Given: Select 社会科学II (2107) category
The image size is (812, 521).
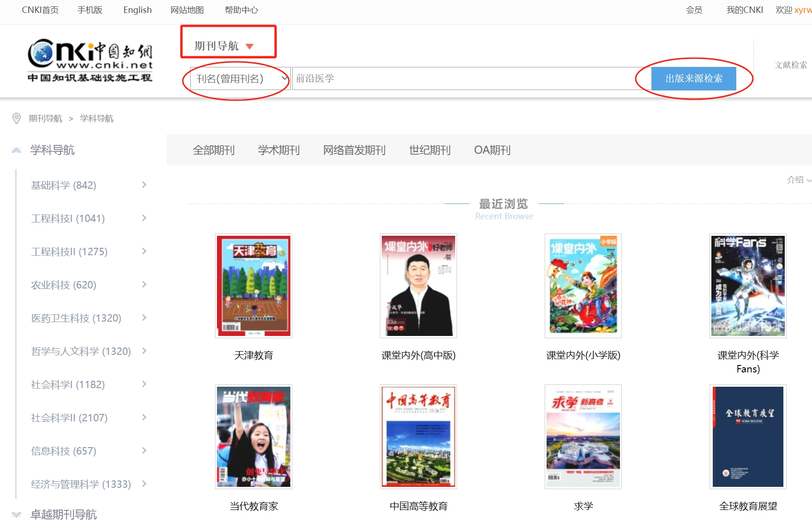Looking at the screenshot, I should pyautogui.click(x=69, y=418).
